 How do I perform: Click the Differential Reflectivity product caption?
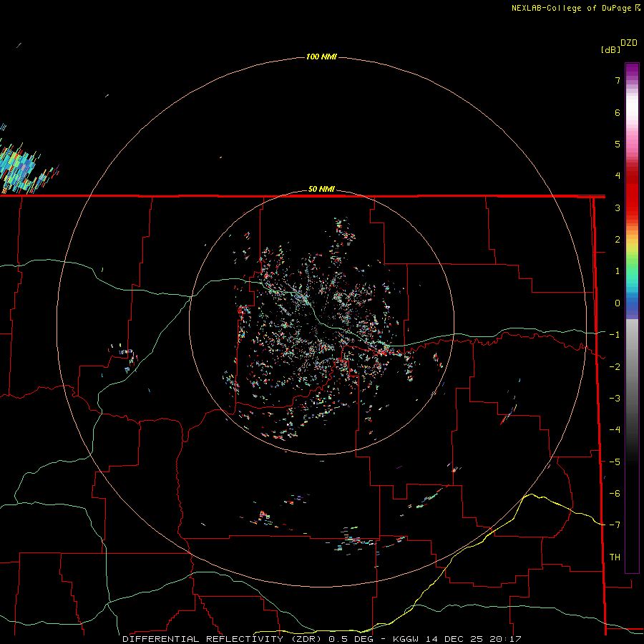click(322, 639)
